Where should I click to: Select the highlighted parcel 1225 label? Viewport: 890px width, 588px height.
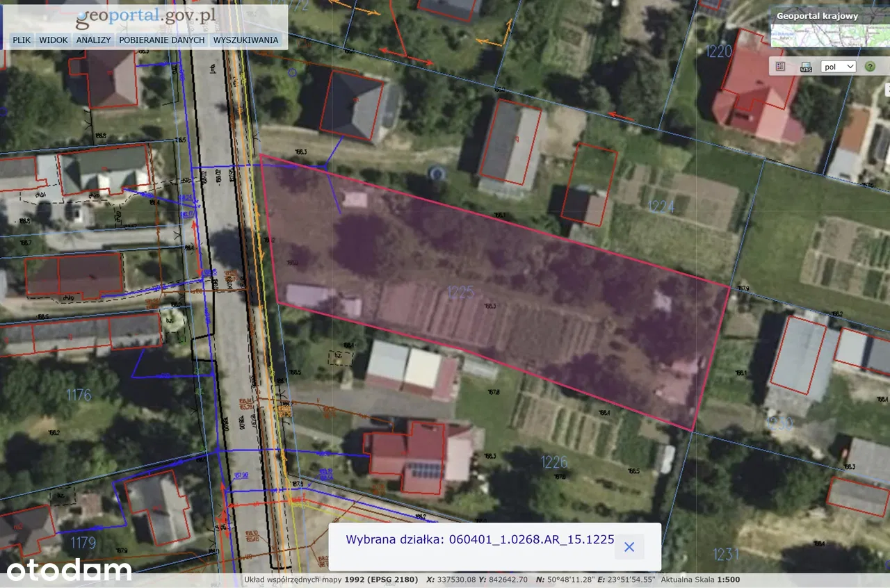[460, 292]
